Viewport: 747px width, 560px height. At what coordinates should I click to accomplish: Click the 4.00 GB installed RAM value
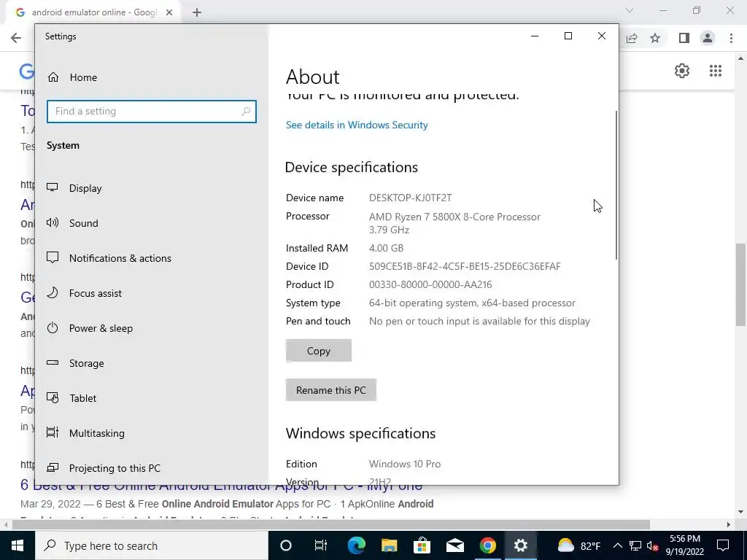coord(387,248)
